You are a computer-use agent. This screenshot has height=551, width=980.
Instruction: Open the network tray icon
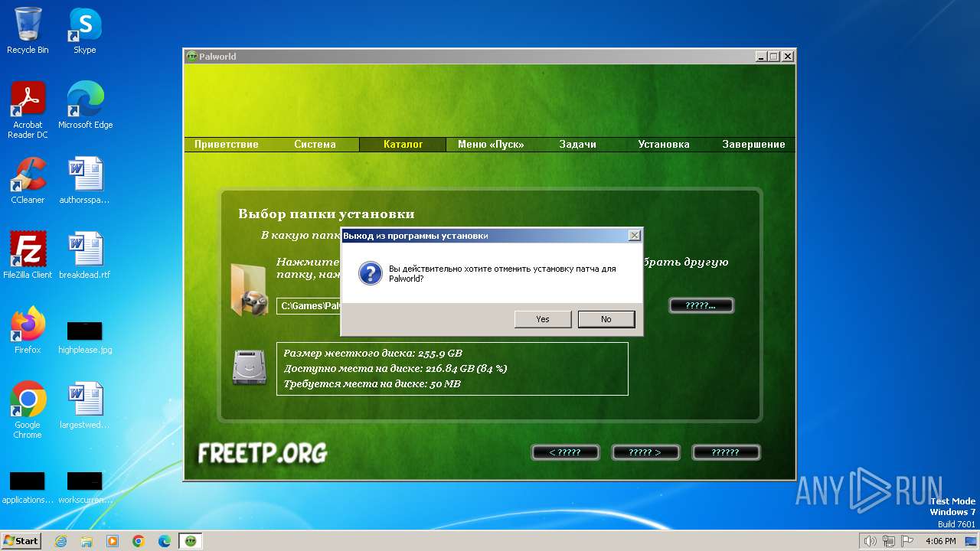888,541
